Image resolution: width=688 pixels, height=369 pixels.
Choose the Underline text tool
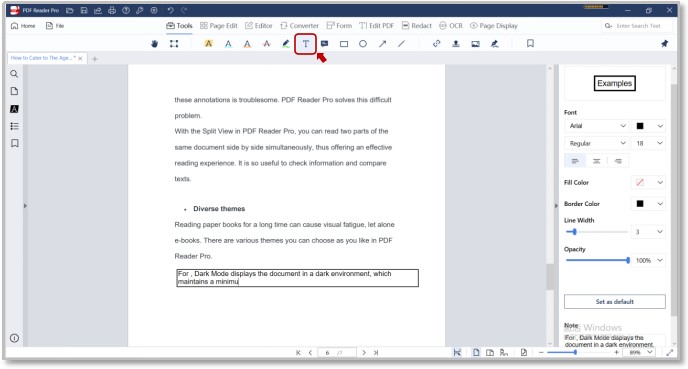228,44
